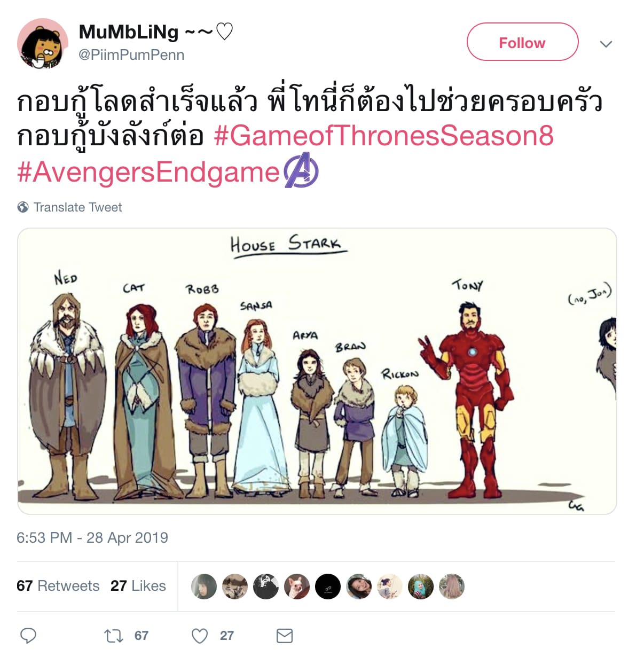Viewport: 644px width, 672px height.
Task: Follow the @PiimPumPenn account
Action: click(522, 42)
